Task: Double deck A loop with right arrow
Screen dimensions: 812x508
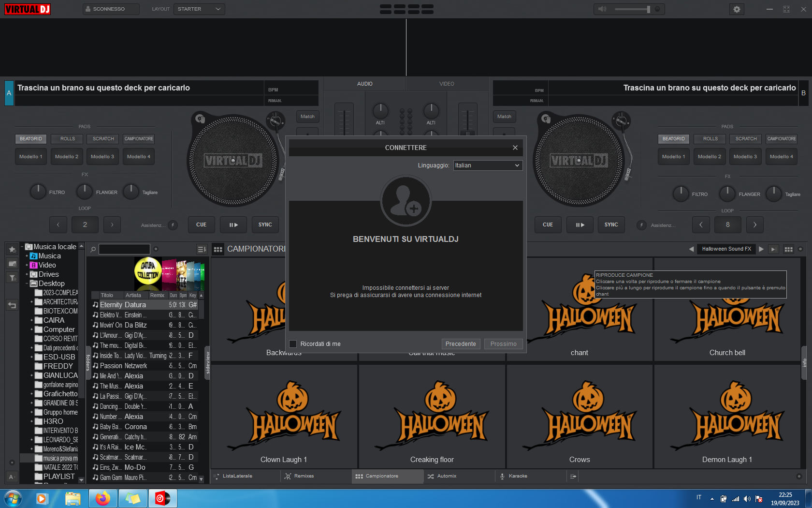Action: click(x=112, y=225)
